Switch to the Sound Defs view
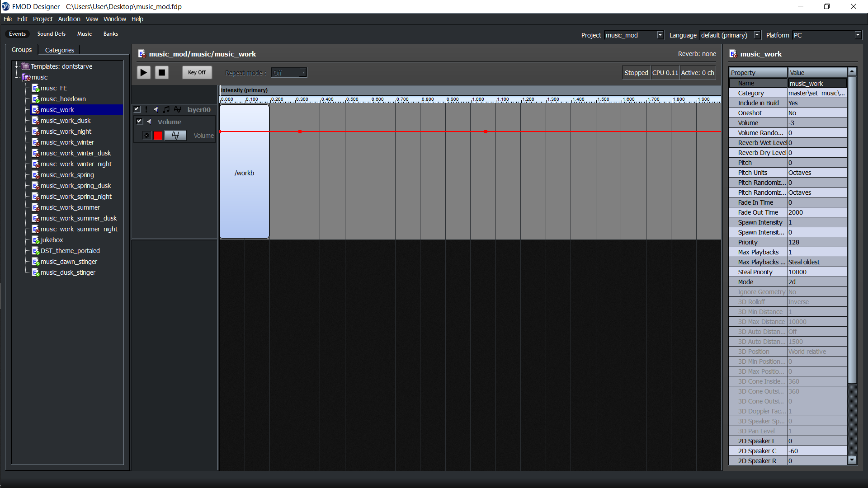The width and height of the screenshot is (868, 488). point(51,34)
